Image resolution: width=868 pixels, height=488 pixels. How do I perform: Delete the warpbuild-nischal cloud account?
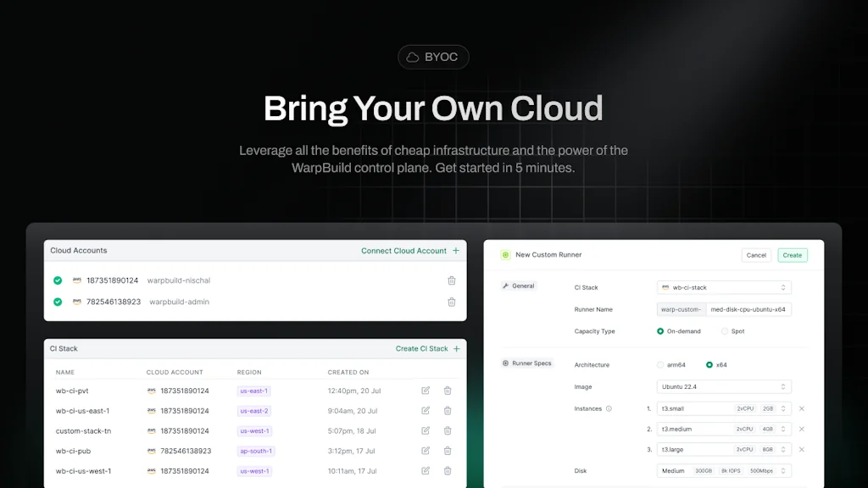[x=451, y=280]
